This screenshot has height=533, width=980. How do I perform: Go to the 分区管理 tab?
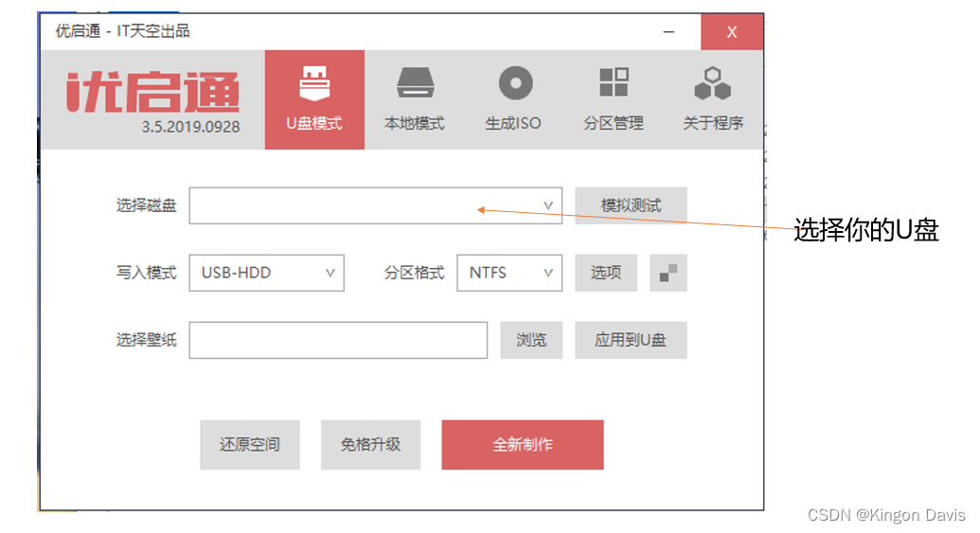614,99
